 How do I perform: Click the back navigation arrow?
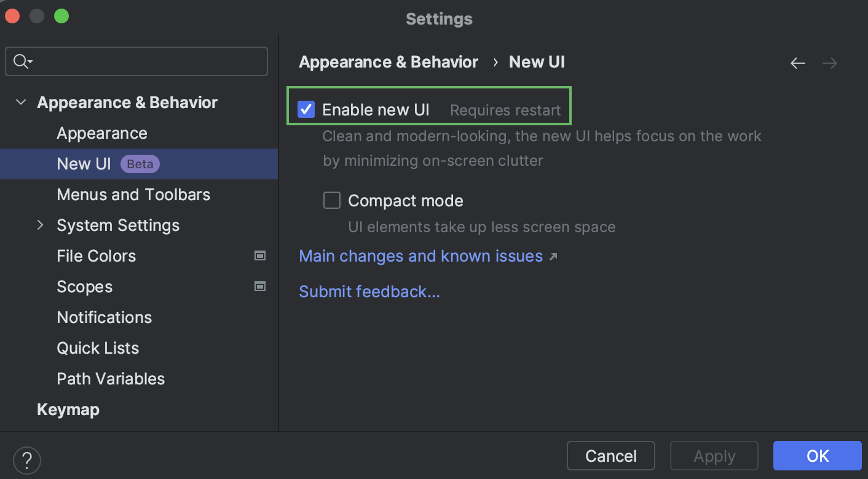point(797,63)
